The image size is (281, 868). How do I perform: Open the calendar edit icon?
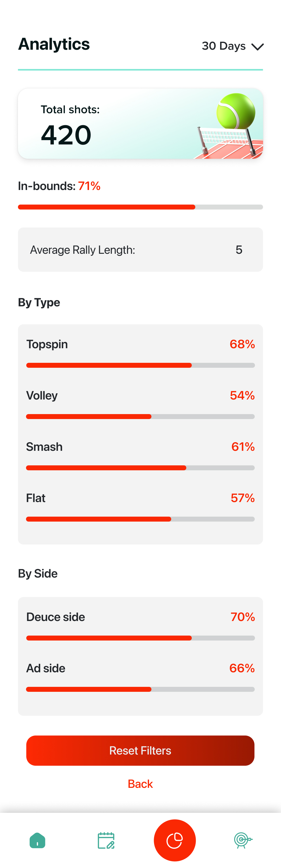click(x=106, y=840)
